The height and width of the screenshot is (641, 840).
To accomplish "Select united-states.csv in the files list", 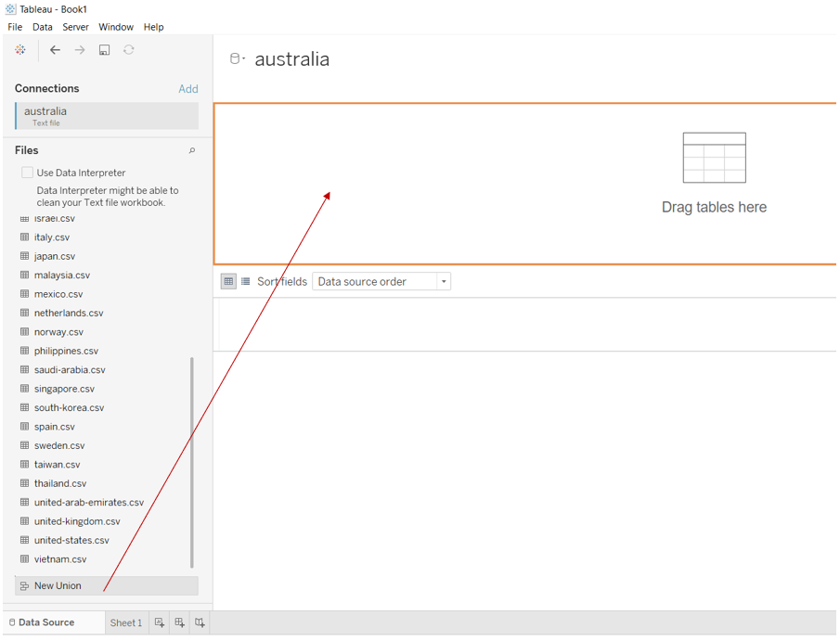I will click(x=71, y=540).
